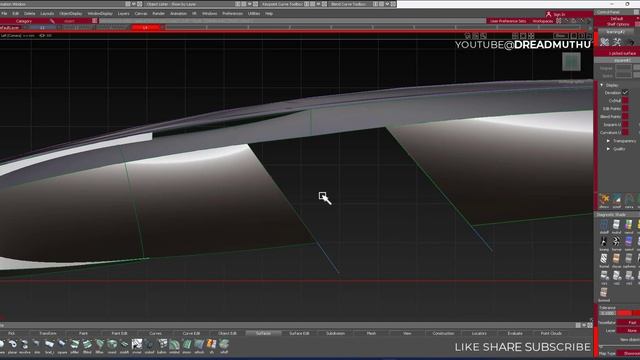Click the Degree input field

pyautogui.click(x=623, y=68)
